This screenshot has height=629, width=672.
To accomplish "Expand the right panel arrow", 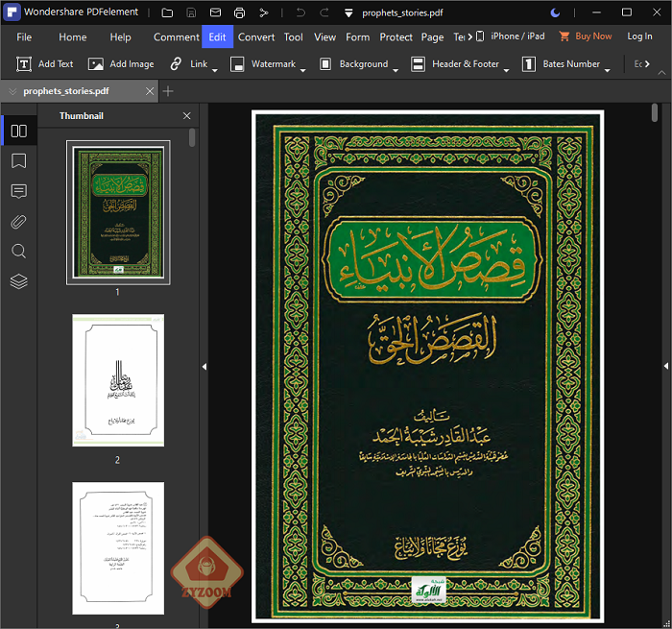I will (x=665, y=366).
